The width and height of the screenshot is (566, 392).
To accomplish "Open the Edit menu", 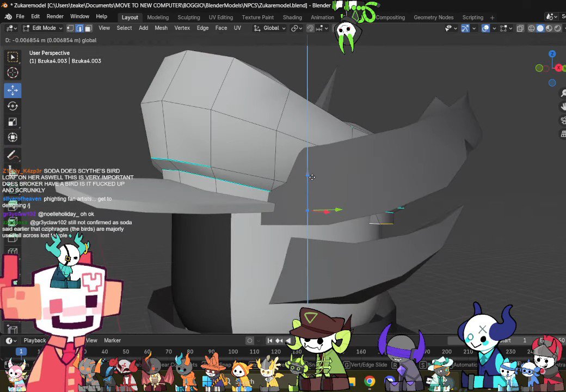I will tap(35, 16).
